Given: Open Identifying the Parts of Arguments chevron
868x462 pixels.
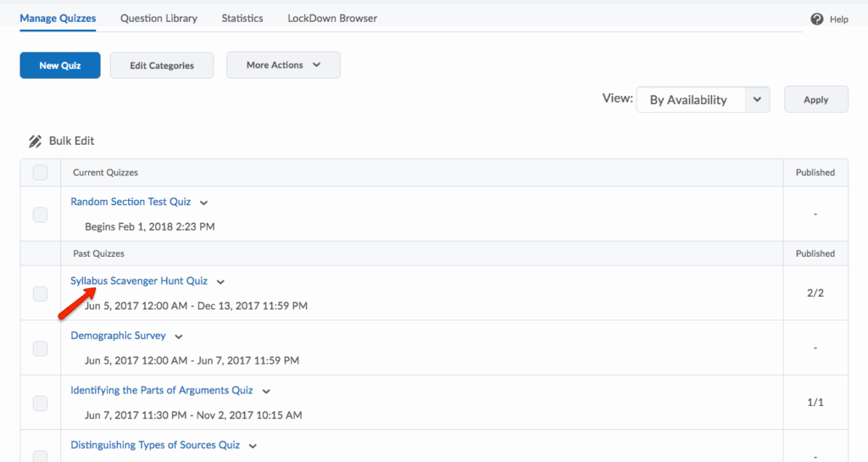Looking at the screenshot, I should click(x=266, y=392).
